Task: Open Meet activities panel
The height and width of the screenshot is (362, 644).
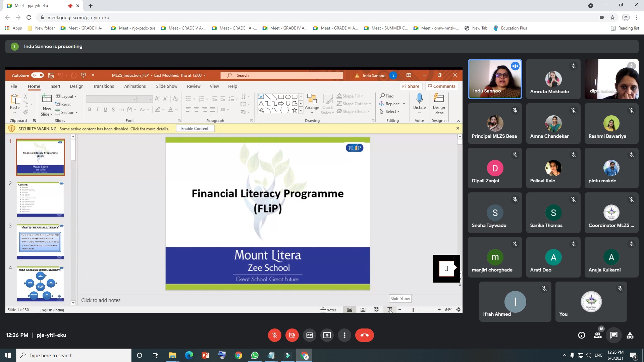Action: pos(630,335)
